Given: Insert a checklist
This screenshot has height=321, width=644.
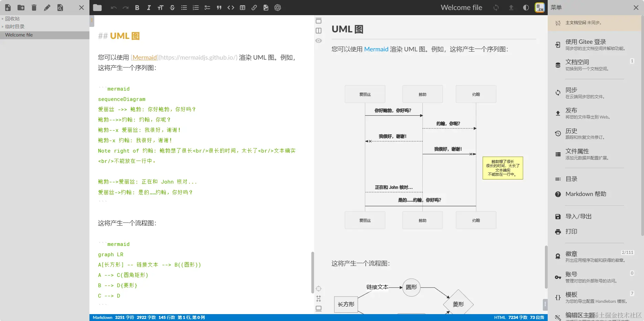Looking at the screenshot, I should [x=207, y=8].
